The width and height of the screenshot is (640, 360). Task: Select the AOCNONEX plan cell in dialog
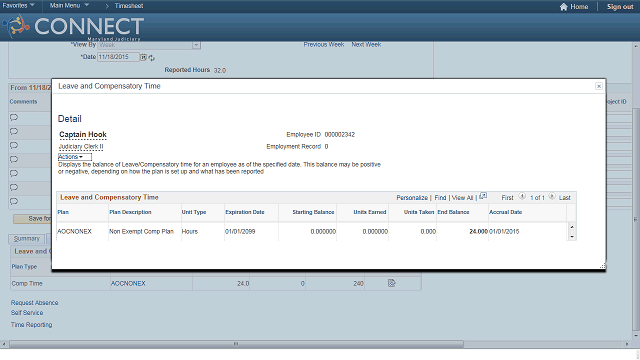point(74,231)
